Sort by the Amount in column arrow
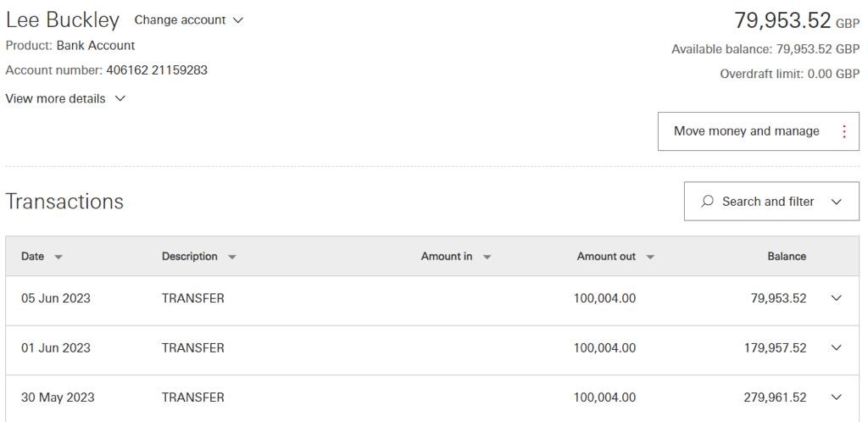868x422 pixels. pos(487,257)
